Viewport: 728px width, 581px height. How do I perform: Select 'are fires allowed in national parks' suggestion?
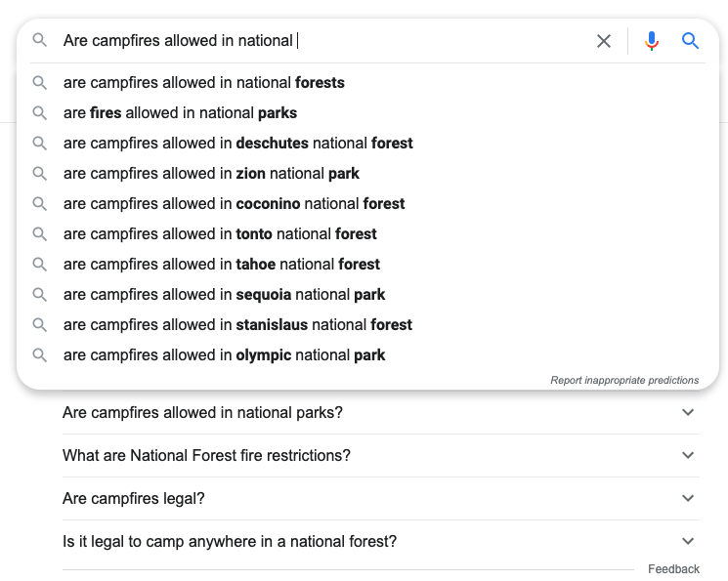[180, 113]
